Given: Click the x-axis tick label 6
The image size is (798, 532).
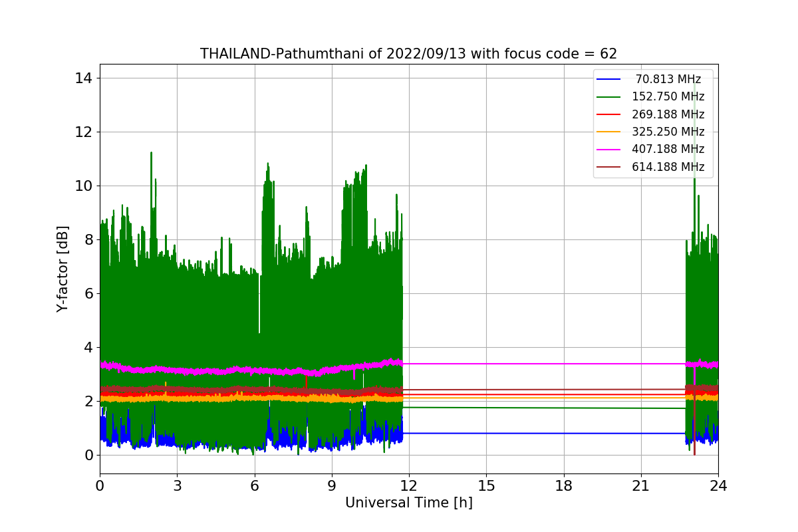Looking at the screenshot, I should (254, 485).
